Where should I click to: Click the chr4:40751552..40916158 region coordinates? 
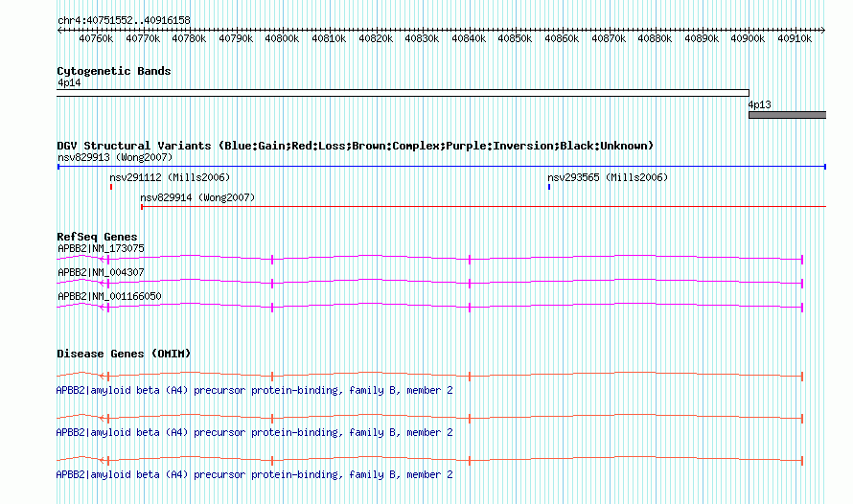pyautogui.click(x=124, y=21)
